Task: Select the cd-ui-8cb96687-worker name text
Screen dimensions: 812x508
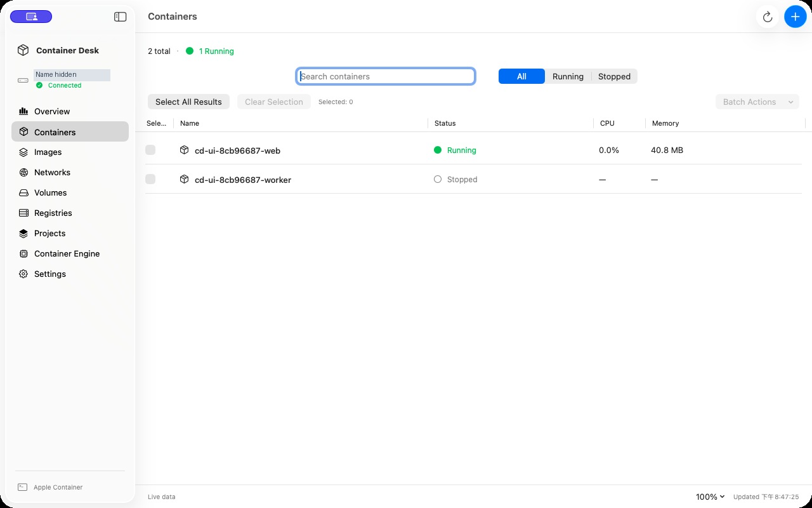Action: point(243,180)
